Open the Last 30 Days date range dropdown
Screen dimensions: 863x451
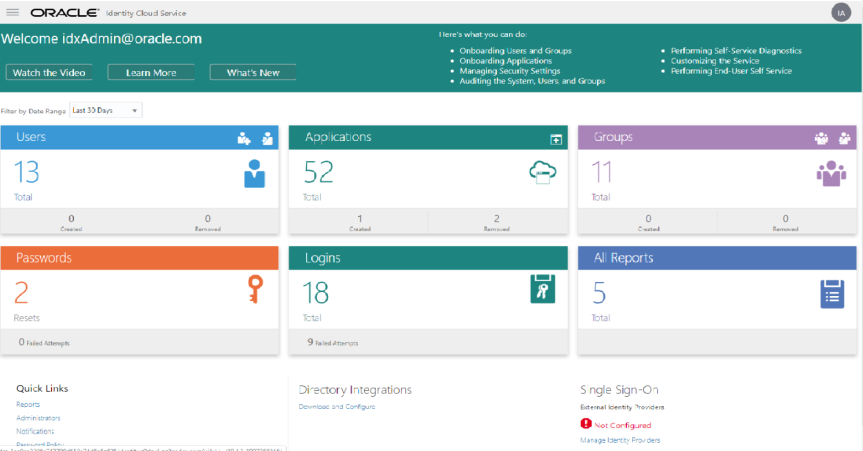[x=106, y=110]
